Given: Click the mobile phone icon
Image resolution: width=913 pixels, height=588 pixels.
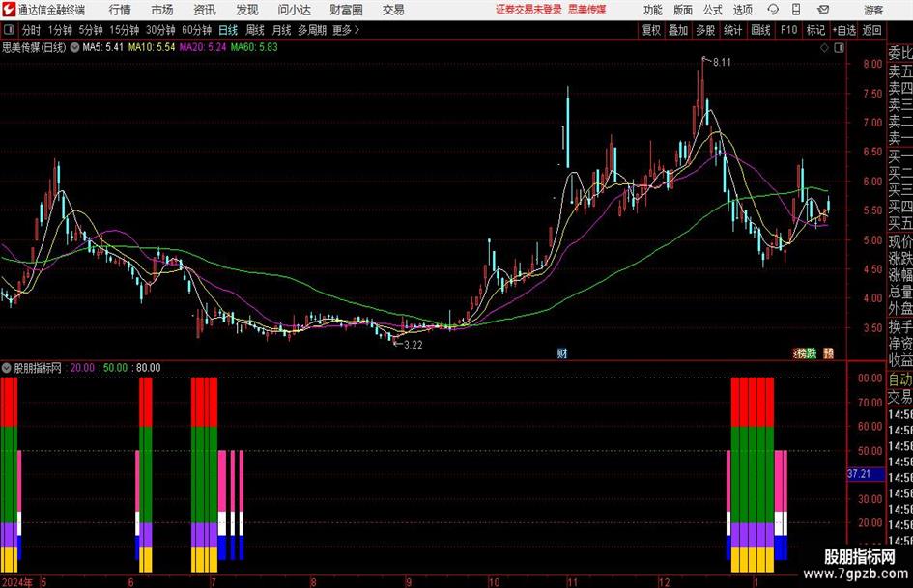Looking at the screenshot, I should coord(796,10).
